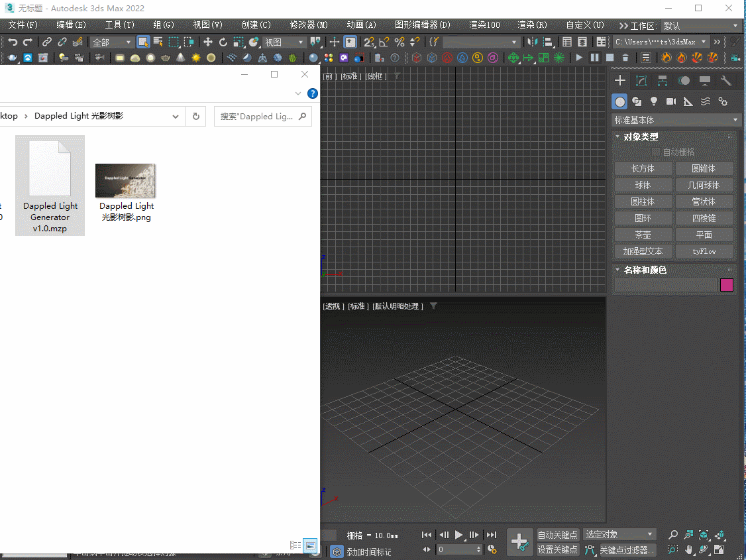The image size is (746, 560).
Task: Open the Hierarchy panel tab
Action: [x=663, y=80]
